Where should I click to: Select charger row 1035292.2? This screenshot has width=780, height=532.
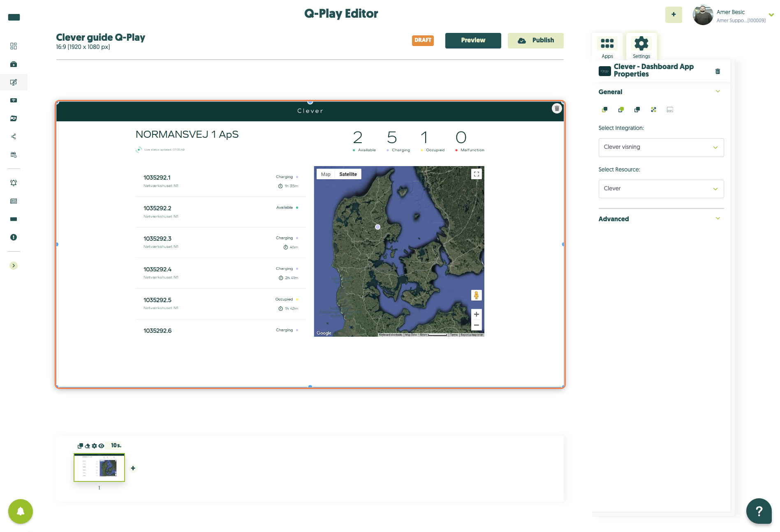(x=221, y=212)
